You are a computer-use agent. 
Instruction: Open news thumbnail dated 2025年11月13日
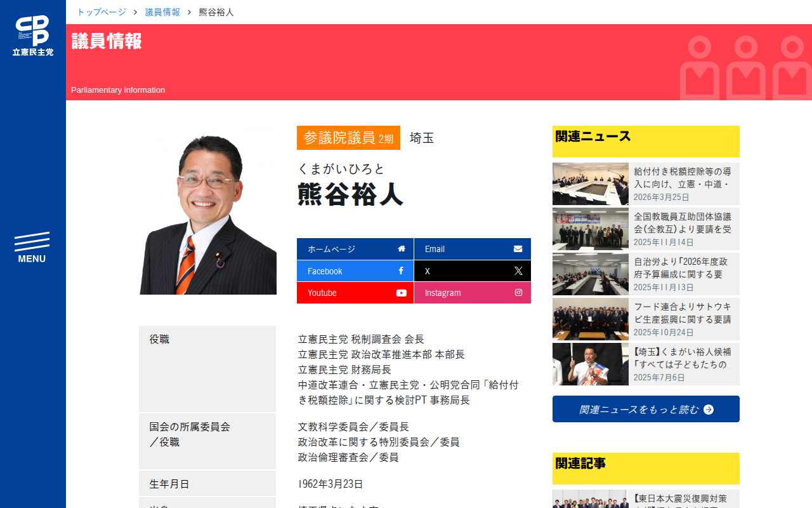click(591, 274)
